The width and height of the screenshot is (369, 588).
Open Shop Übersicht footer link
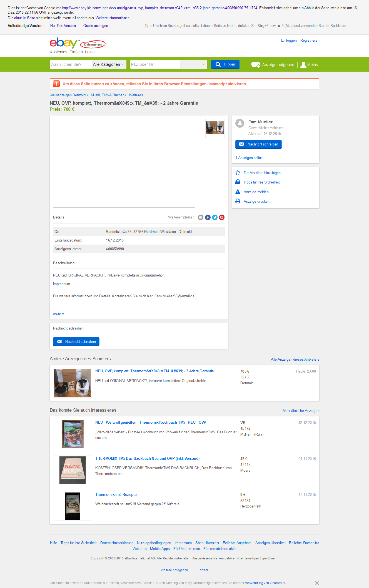(207, 543)
